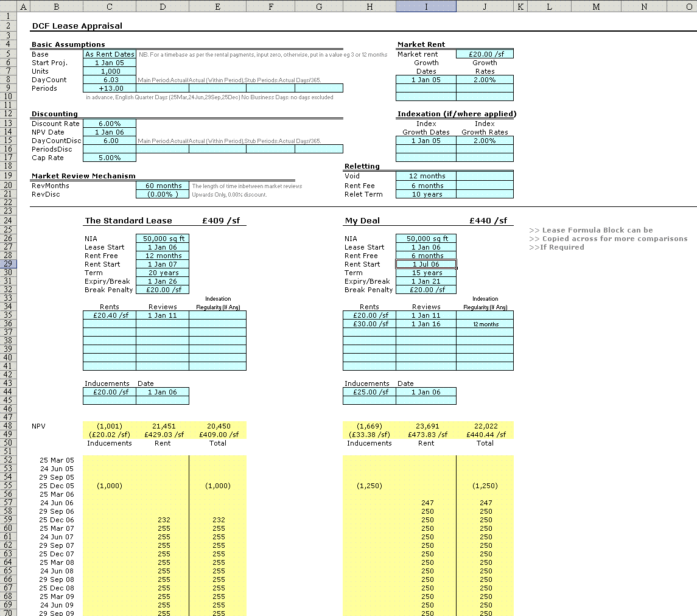Select the Cap Rate 5.00% cell
Screen dimensions: 697x616
coord(110,158)
